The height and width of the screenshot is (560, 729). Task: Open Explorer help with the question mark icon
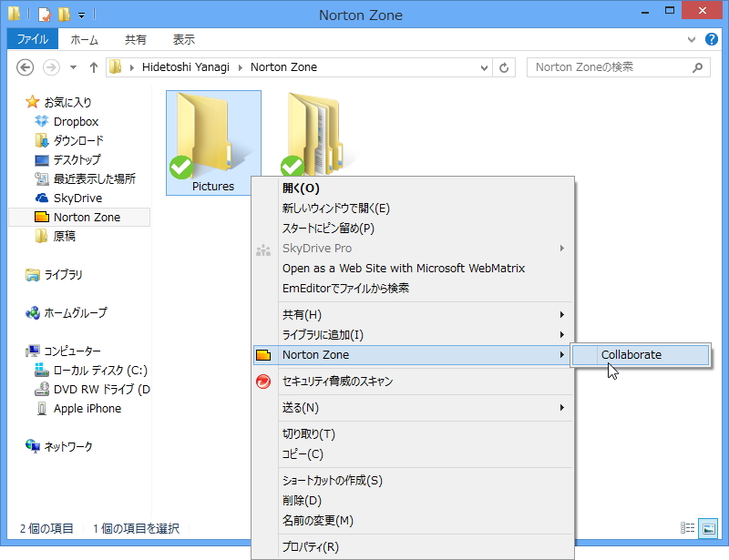coord(712,39)
